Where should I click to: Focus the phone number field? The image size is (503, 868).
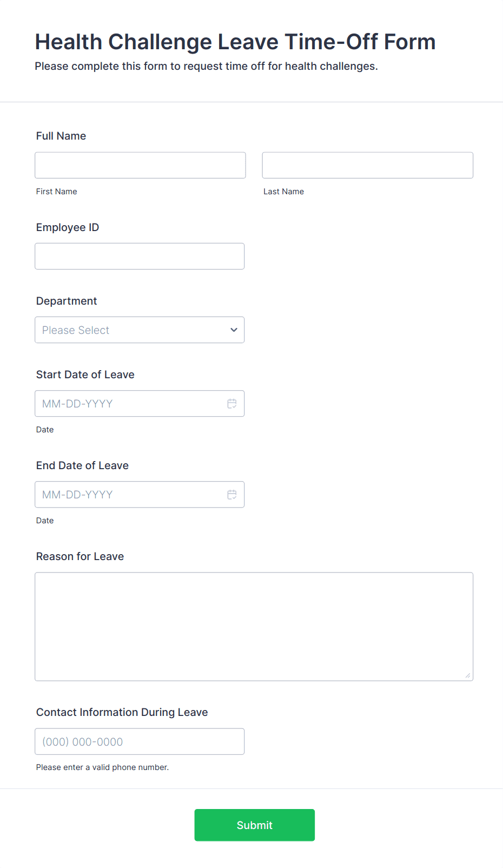pyautogui.click(x=140, y=742)
